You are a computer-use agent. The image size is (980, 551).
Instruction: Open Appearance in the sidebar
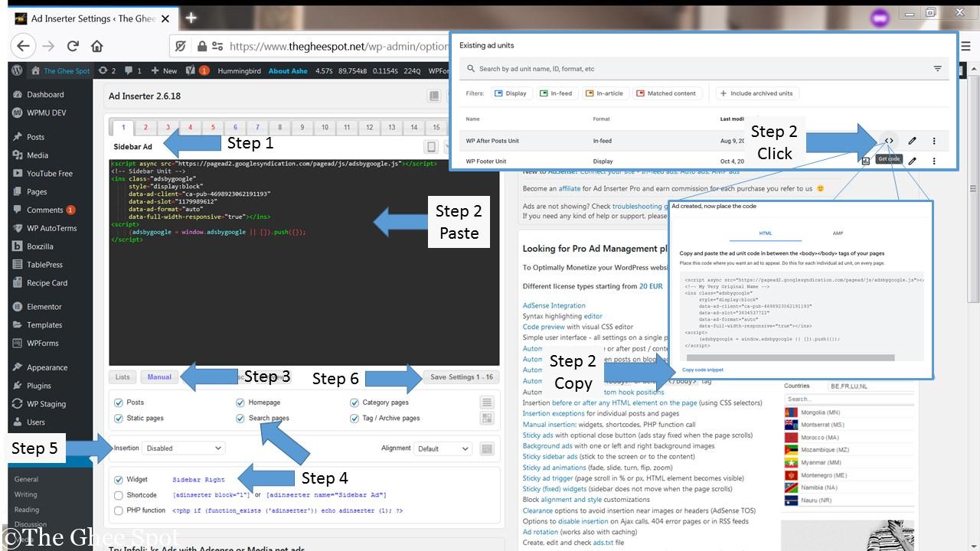click(47, 367)
